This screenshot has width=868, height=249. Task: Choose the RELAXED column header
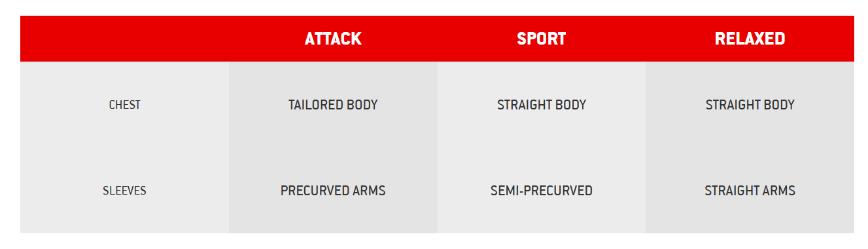pos(750,39)
